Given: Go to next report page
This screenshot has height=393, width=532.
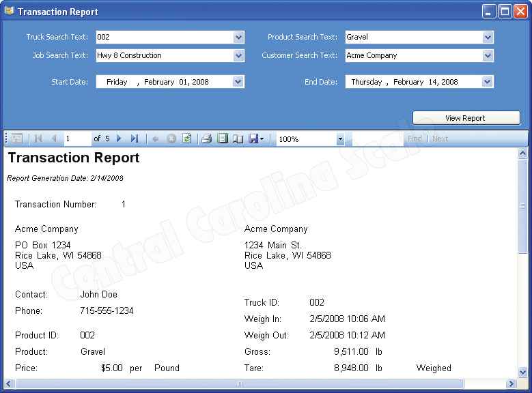Looking at the screenshot, I should pos(119,139).
